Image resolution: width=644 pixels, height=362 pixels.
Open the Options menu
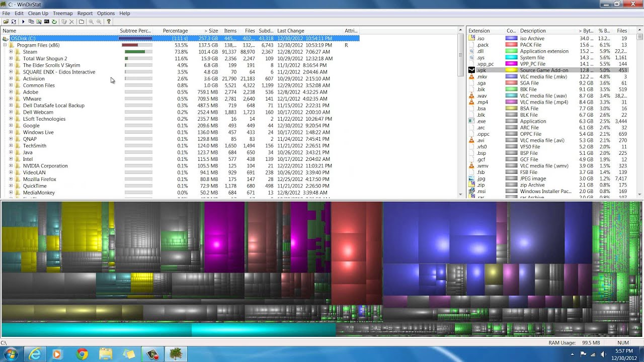click(x=106, y=13)
